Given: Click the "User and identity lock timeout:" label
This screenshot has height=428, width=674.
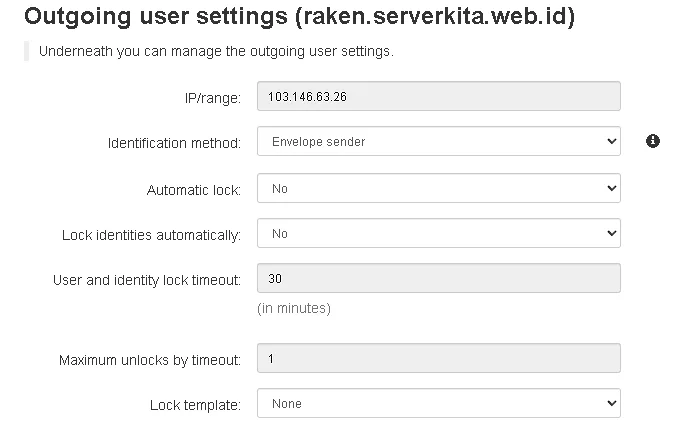Looking at the screenshot, I should [x=146, y=280].
